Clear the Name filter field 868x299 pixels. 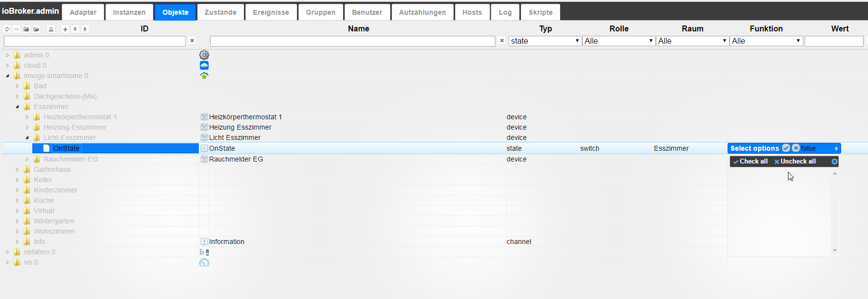click(x=502, y=41)
